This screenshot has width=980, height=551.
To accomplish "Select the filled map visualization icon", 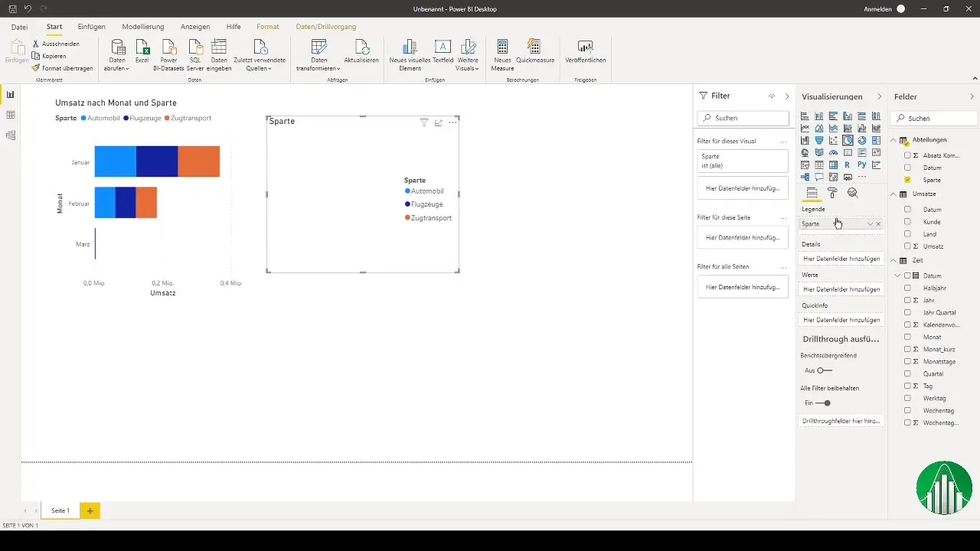I will pyautogui.click(x=819, y=152).
